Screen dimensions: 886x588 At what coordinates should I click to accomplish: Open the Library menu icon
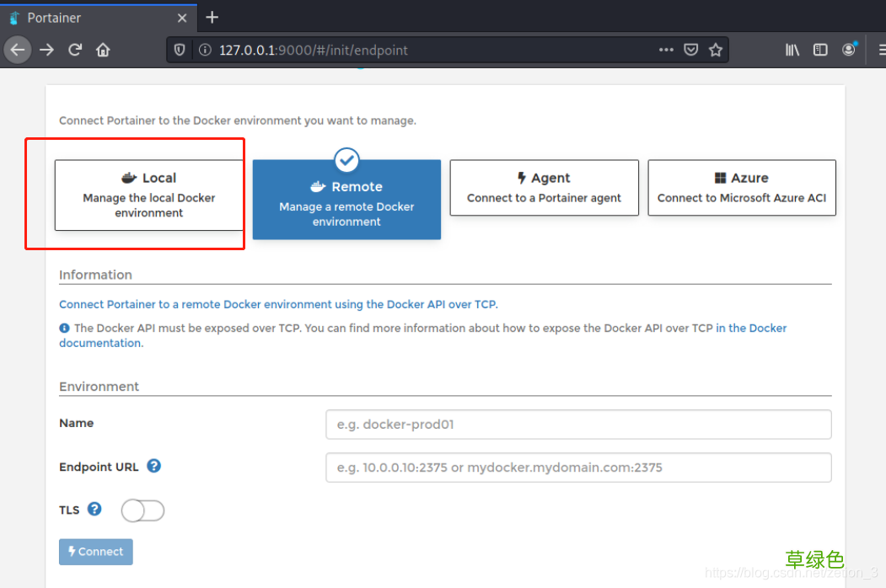tap(792, 49)
